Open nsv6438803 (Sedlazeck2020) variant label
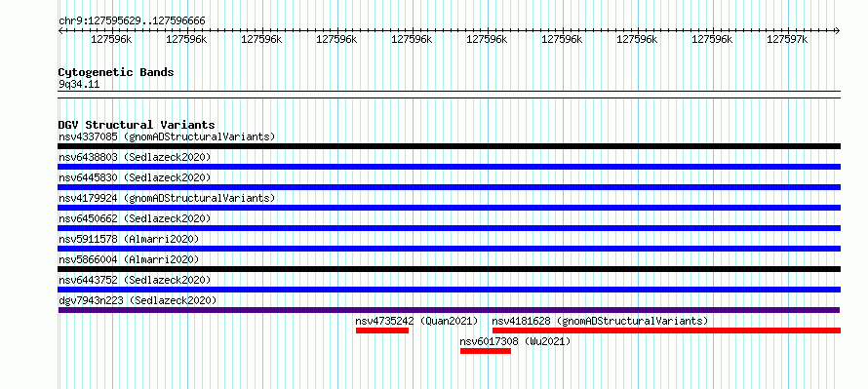 click(135, 157)
